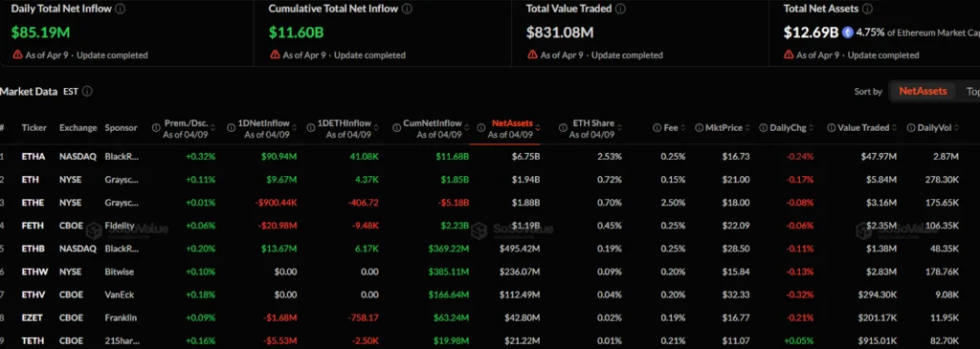Screen dimensions: 980x349
Task: Select NetAssets sort-by tab
Action: [x=923, y=91]
